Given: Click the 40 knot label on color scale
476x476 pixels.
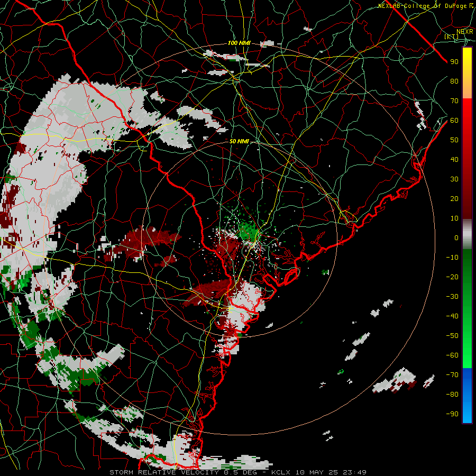Looking at the screenshot, I should point(454,159).
